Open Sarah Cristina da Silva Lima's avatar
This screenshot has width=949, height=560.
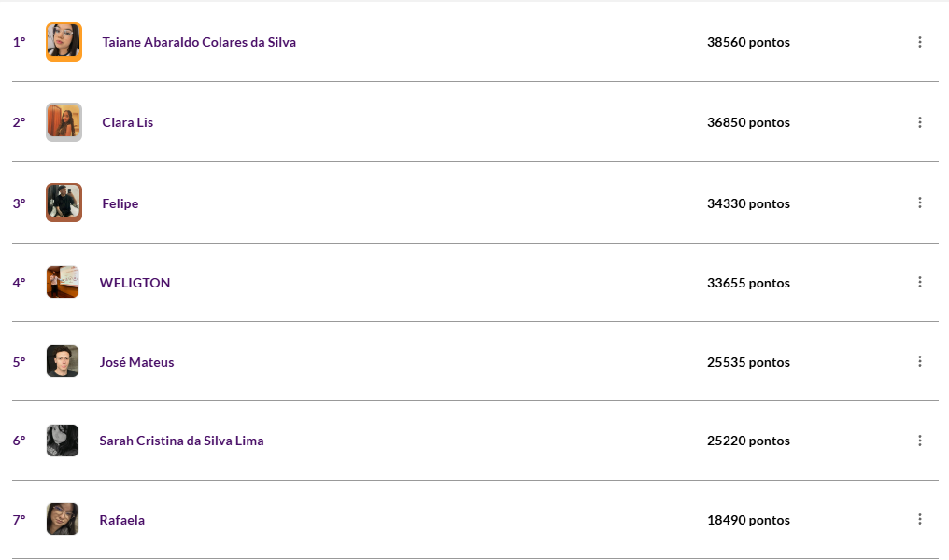pos(63,441)
